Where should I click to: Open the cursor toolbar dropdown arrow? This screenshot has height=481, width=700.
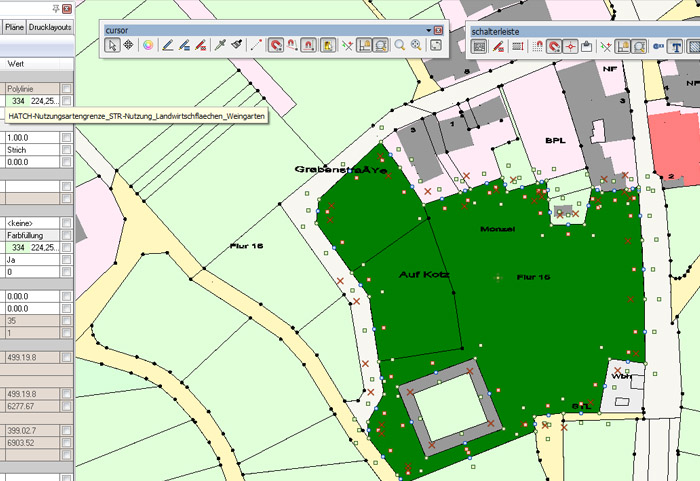click(426, 31)
